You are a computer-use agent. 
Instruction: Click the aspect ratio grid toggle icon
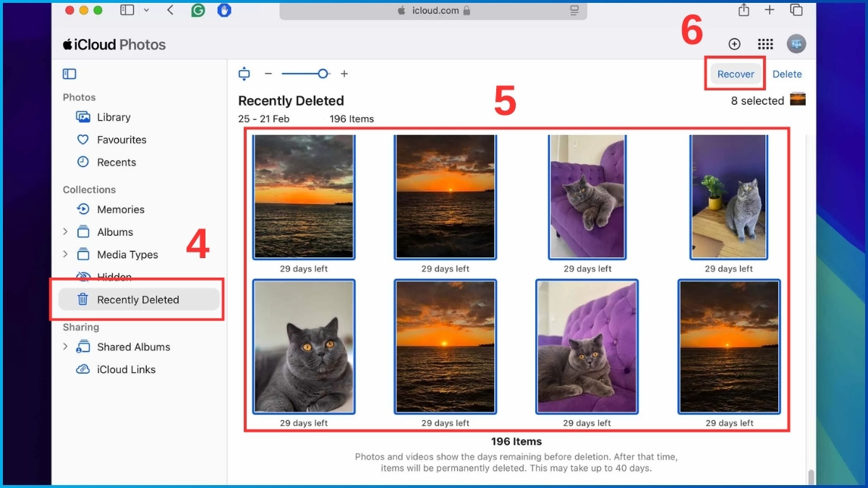point(244,74)
